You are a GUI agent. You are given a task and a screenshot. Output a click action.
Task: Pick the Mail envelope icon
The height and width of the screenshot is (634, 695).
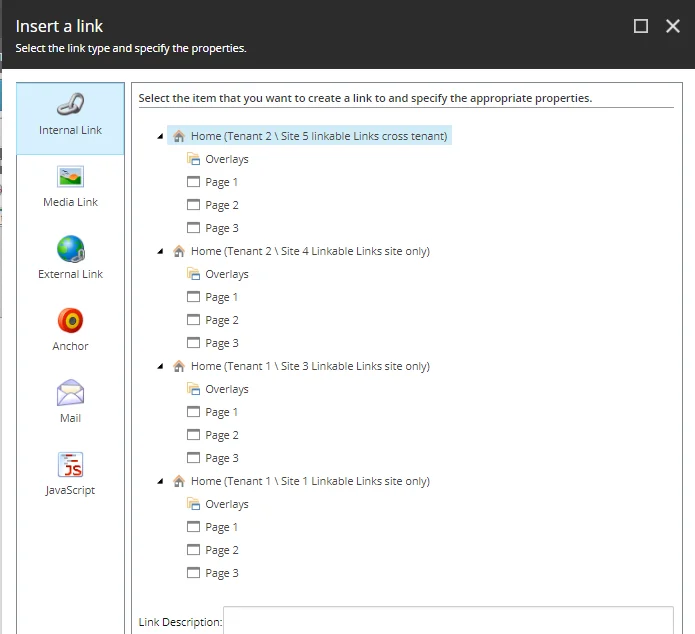tap(70, 392)
